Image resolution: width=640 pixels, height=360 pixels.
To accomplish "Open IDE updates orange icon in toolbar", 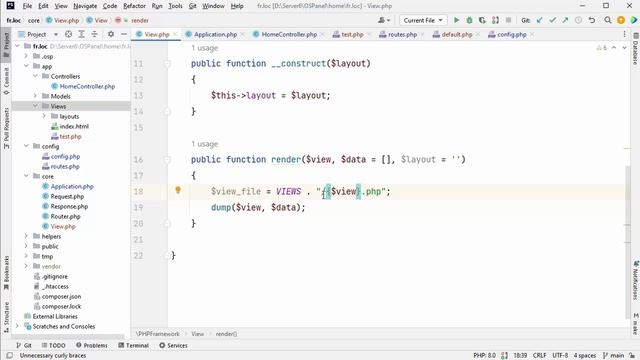I will coord(621,20).
